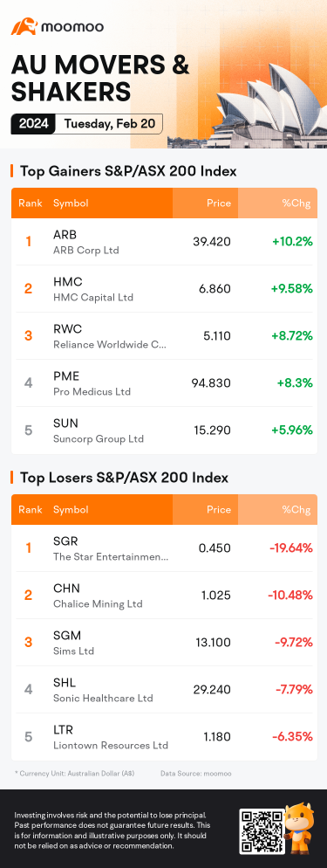Click %Chg header in Top Gainers table

[296, 203]
